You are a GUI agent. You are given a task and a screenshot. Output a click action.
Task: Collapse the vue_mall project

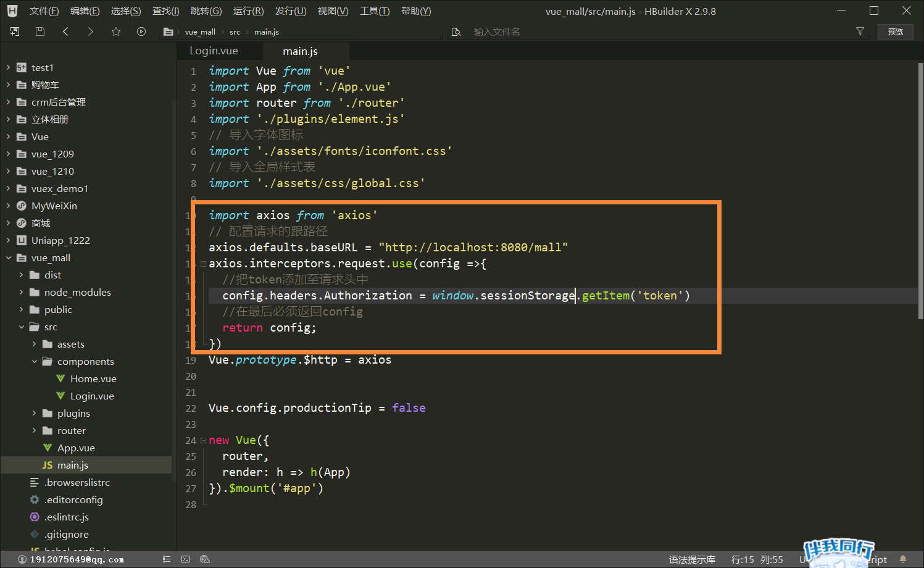pos(8,257)
